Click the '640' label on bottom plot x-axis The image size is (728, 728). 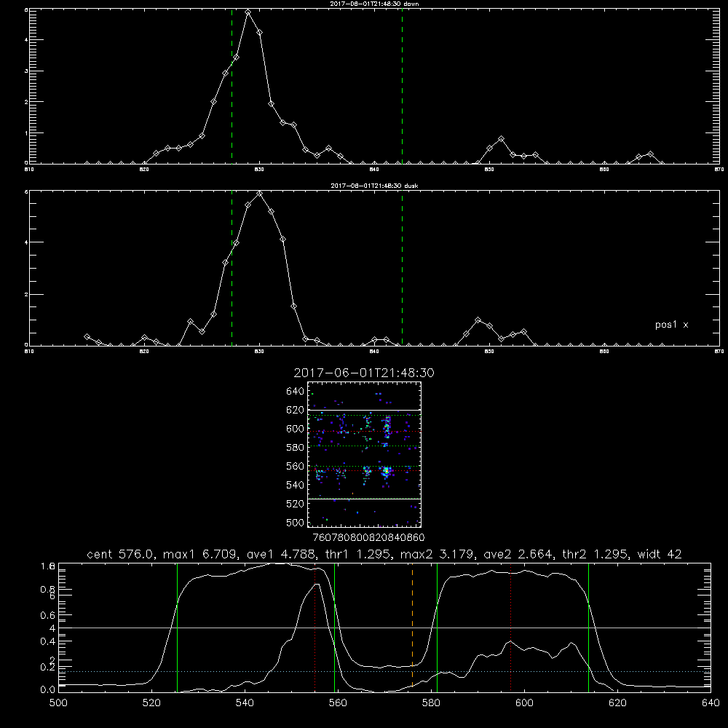point(711,703)
